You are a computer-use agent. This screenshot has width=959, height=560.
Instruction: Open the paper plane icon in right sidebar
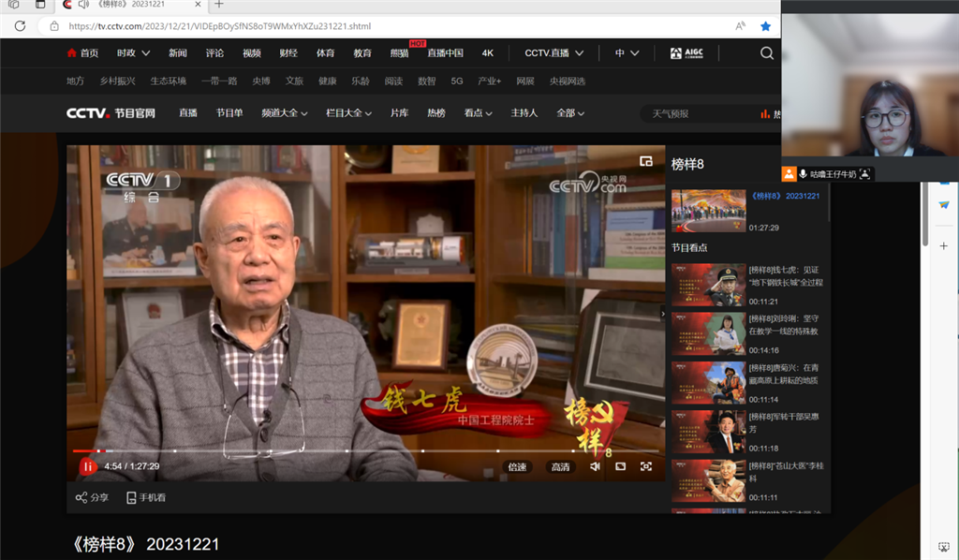(944, 205)
